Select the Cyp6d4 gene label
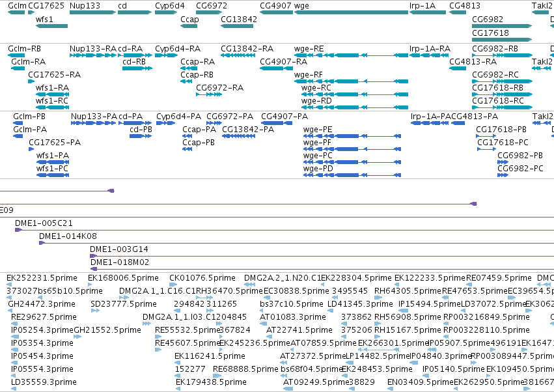The image size is (554, 392). click(x=170, y=6)
